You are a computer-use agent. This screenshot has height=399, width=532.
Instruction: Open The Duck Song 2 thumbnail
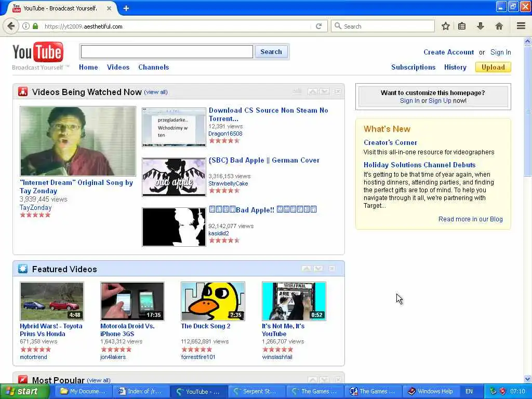point(212,301)
